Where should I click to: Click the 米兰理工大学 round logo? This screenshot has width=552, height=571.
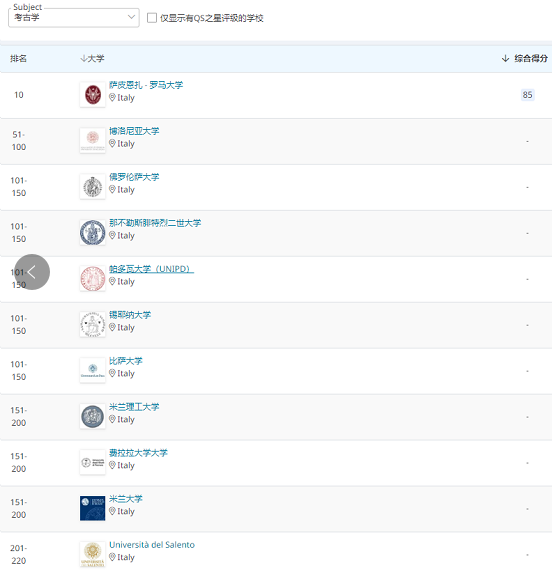tap(92, 417)
